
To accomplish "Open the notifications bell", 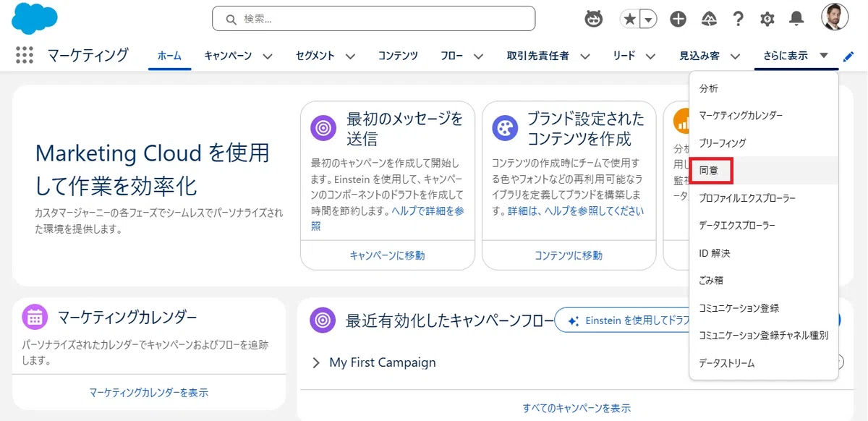I will pos(796,19).
